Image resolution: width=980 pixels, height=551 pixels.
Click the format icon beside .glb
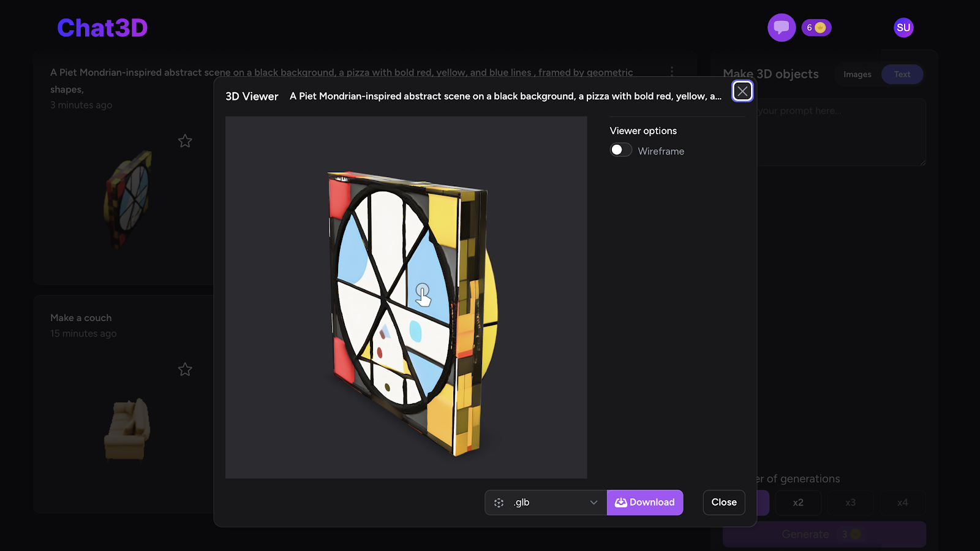point(499,503)
